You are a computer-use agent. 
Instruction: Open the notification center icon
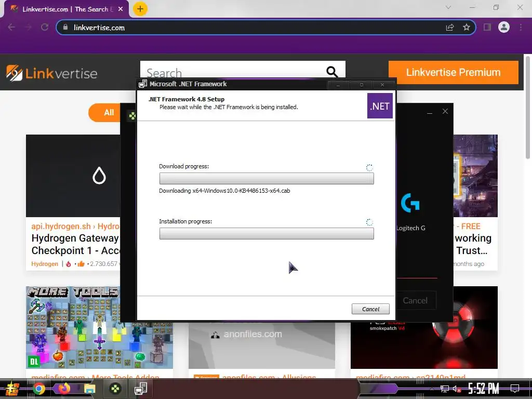(x=515, y=389)
